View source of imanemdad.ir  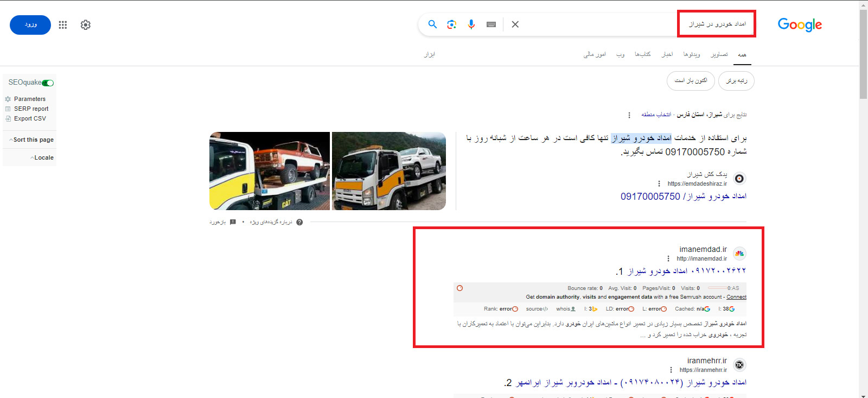537,309
